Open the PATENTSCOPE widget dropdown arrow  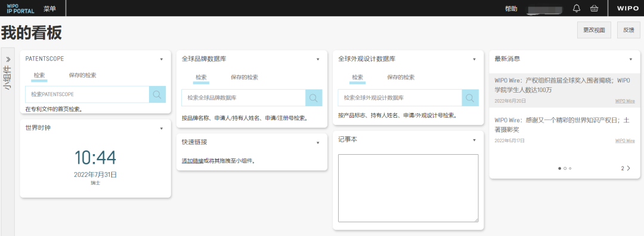click(x=162, y=59)
